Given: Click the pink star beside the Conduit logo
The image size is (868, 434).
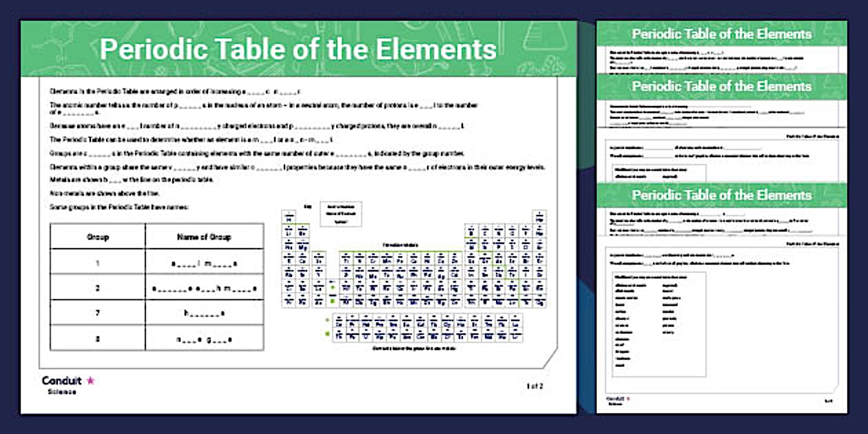Looking at the screenshot, I should (x=91, y=380).
